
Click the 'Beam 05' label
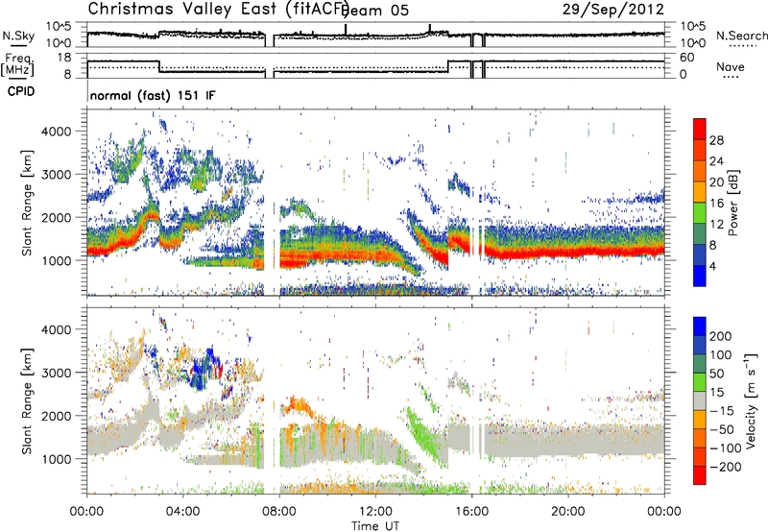[x=376, y=11]
